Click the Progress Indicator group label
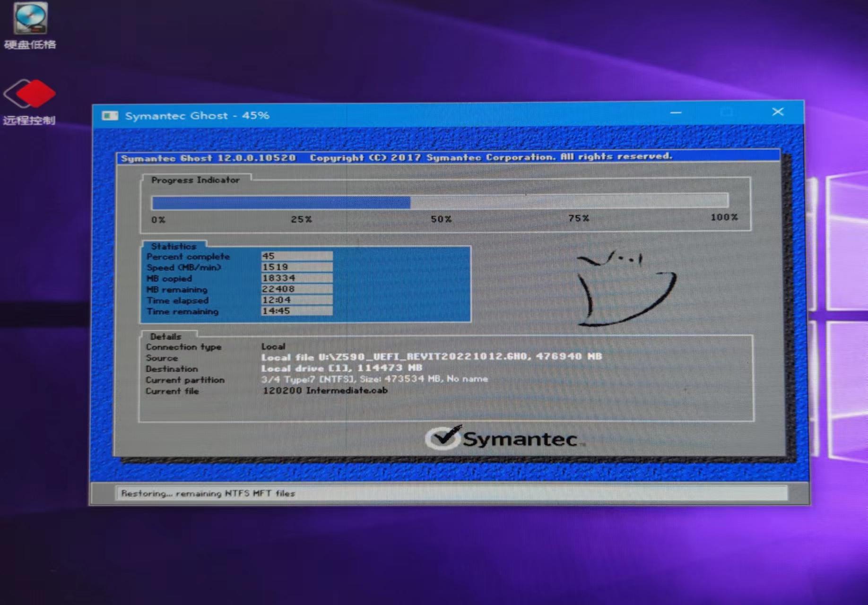The image size is (868, 605). coord(195,180)
